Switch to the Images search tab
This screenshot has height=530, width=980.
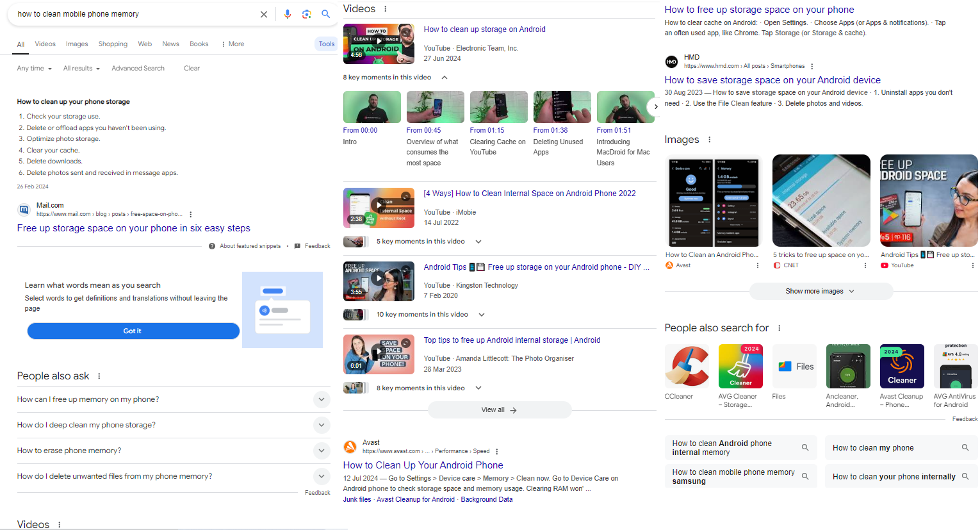(77, 44)
